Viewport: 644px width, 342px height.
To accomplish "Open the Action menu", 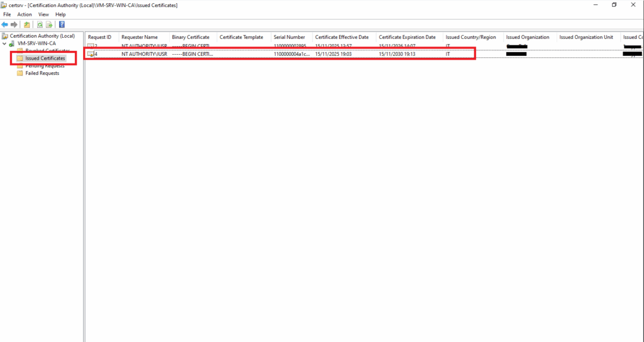I will pyautogui.click(x=25, y=14).
